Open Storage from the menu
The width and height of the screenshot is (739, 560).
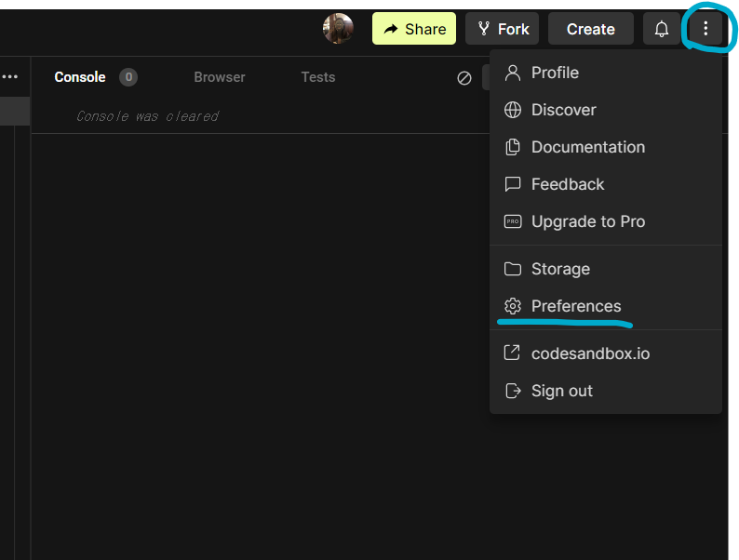point(560,269)
